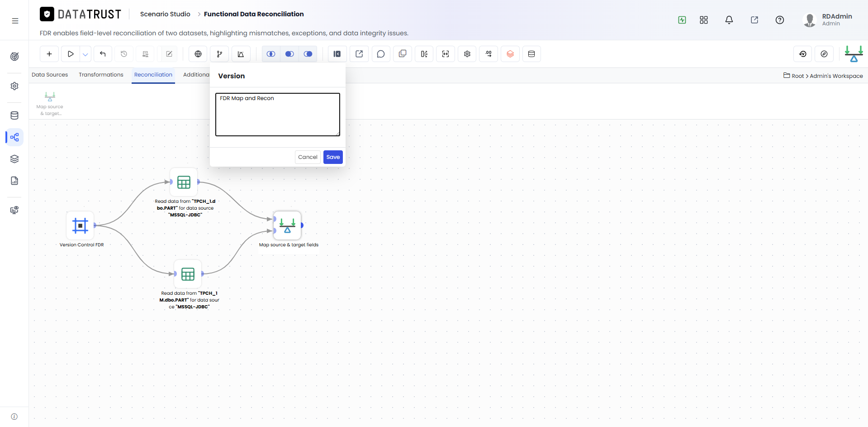Toggle the middle join mode switch
The height and width of the screenshot is (427, 868).
[x=289, y=54]
